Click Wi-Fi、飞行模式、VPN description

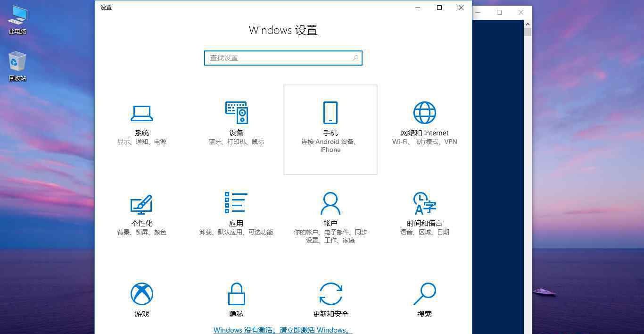pos(424,142)
